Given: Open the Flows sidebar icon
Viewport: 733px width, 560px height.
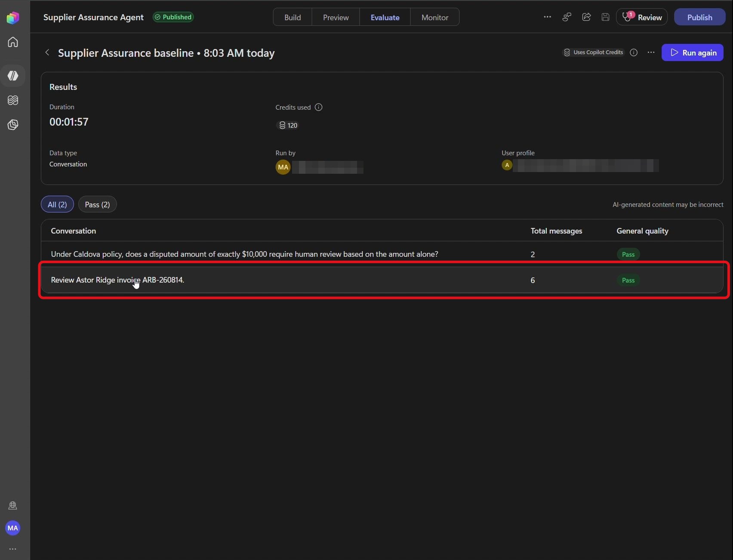Looking at the screenshot, I should click(x=13, y=100).
